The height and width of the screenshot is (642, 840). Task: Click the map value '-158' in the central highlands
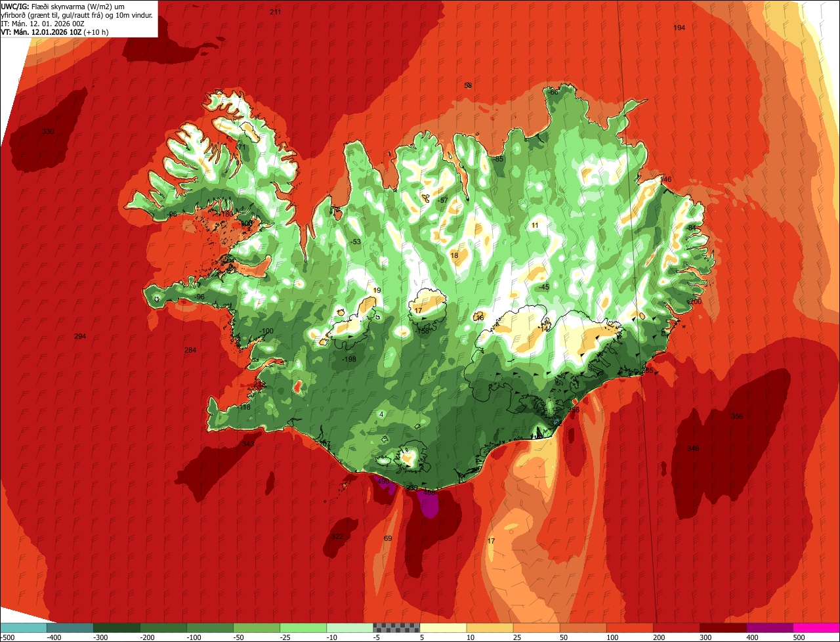(423, 332)
